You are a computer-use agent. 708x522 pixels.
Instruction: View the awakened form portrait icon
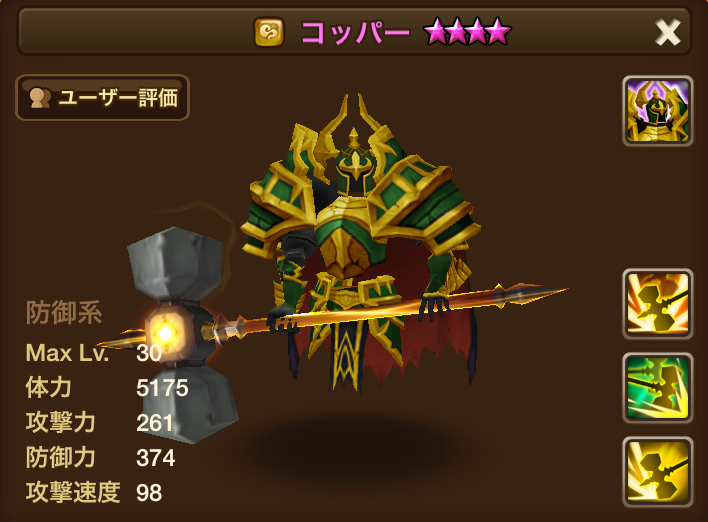click(657, 111)
